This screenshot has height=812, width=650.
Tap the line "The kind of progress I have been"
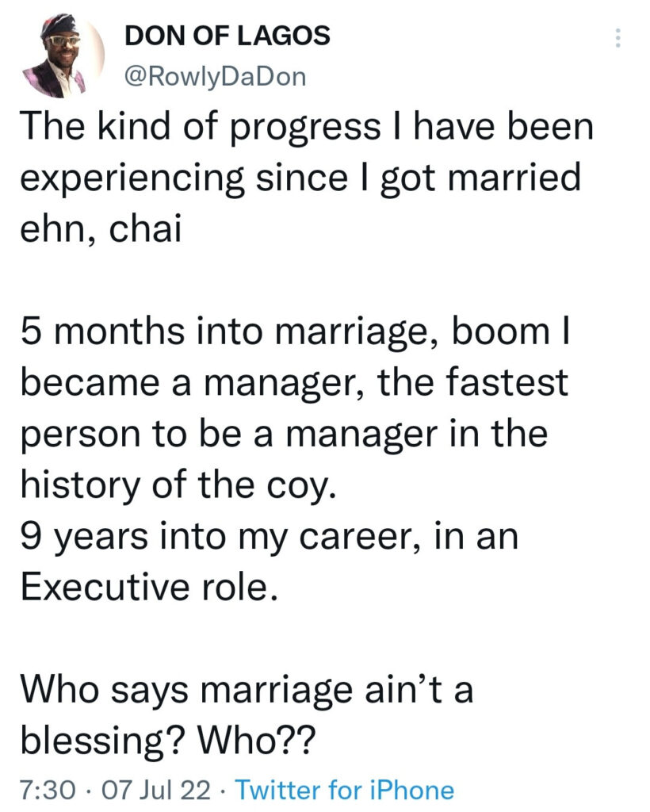[306, 127]
